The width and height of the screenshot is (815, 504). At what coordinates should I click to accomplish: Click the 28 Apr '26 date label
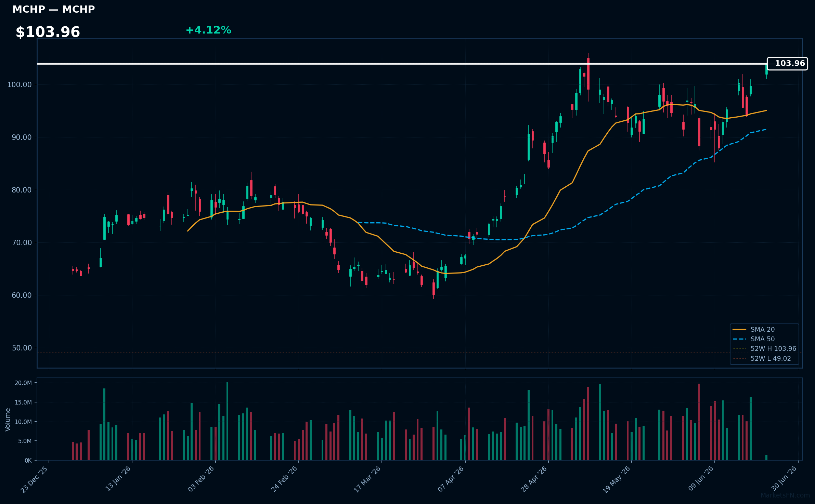pos(534,479)
